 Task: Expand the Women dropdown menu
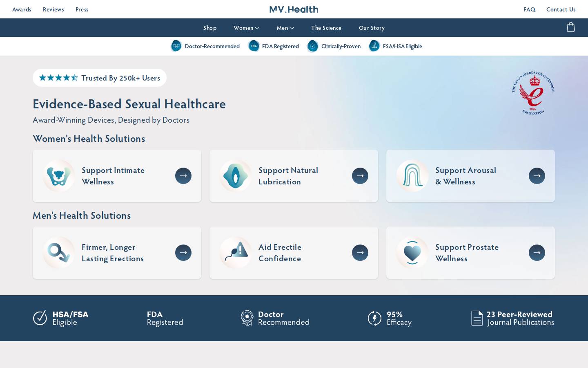[x=246, y=28]
